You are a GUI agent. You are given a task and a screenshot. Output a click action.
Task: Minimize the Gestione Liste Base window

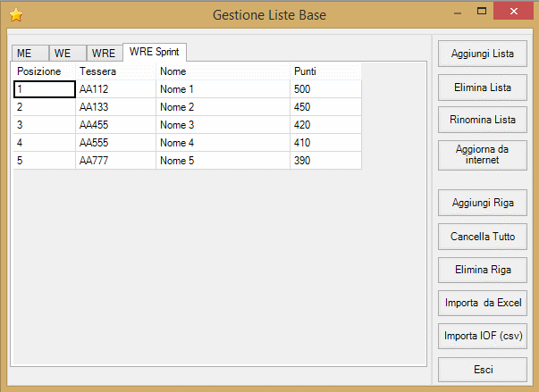(458, 12)
